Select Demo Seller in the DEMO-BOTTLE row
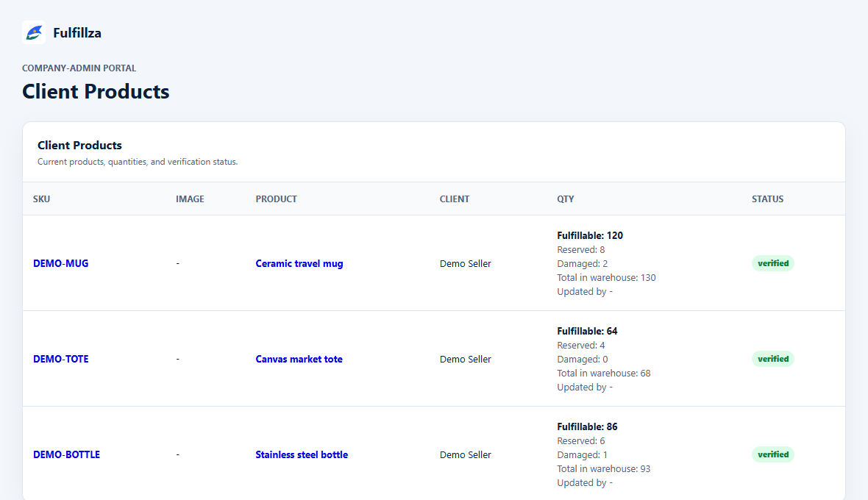 coord(466,455)
